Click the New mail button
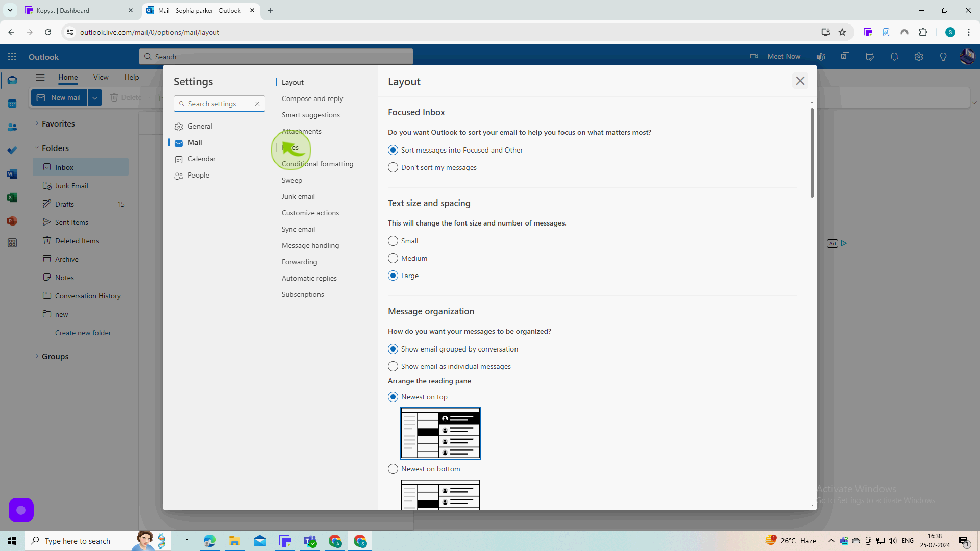The height and width of the screenshot is (551, 980). pos(59,97)
